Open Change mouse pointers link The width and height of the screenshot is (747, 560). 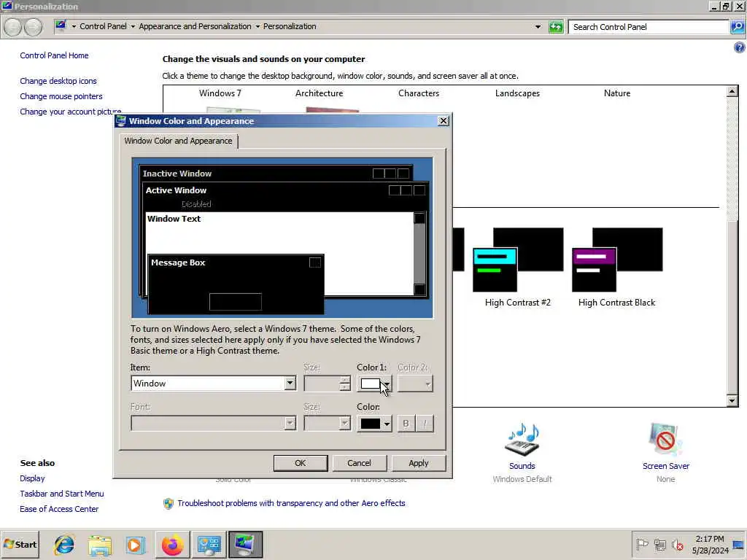tap(61, 96)
